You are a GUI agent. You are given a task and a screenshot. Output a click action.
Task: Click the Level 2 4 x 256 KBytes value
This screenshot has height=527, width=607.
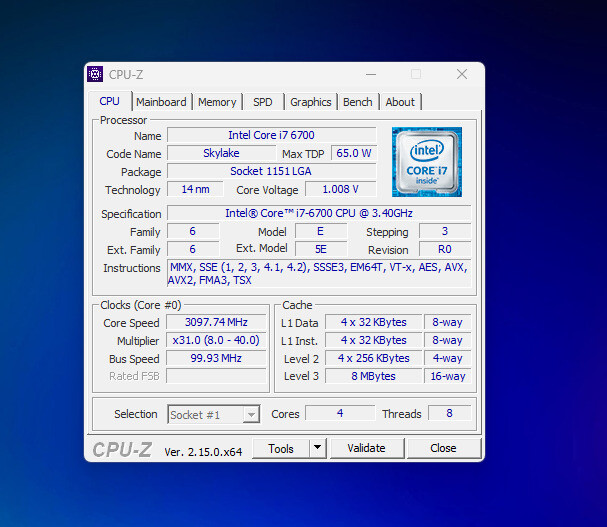click(x=374, y=358)
